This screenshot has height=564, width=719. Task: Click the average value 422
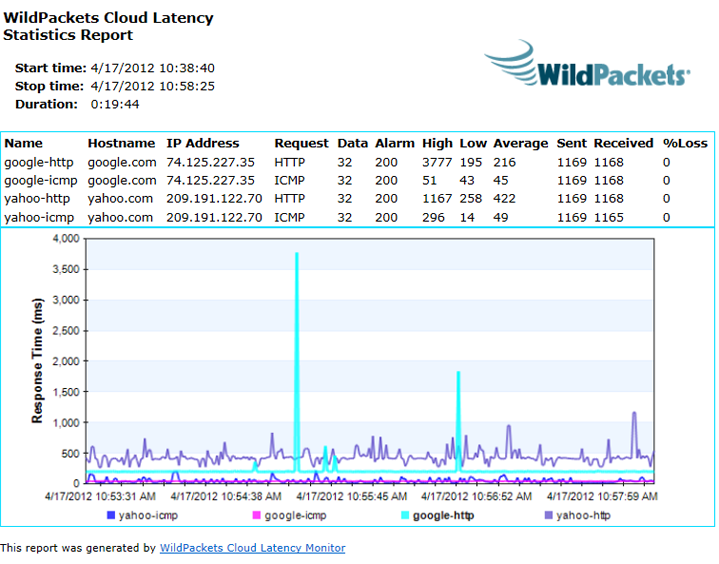click(x=504, y=199)
